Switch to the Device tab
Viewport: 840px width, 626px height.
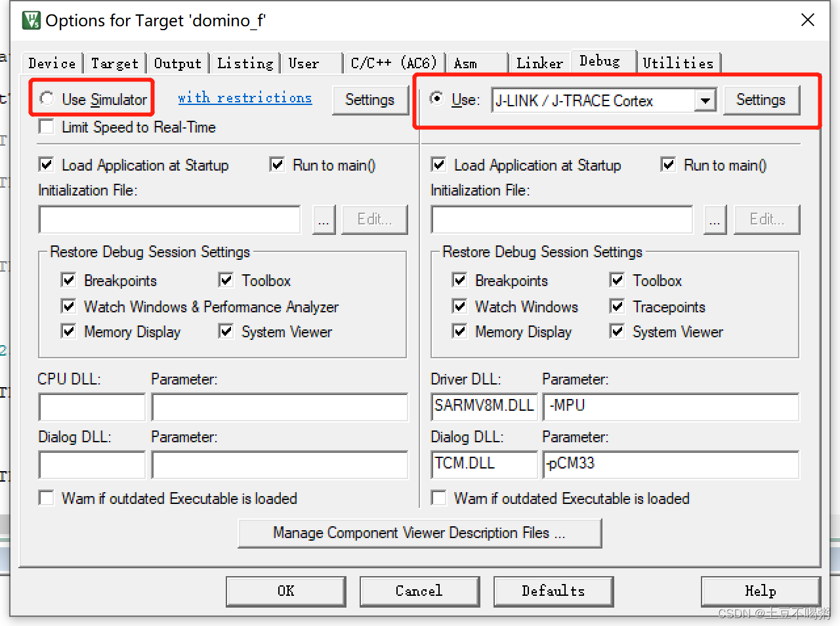click(51, 63)
